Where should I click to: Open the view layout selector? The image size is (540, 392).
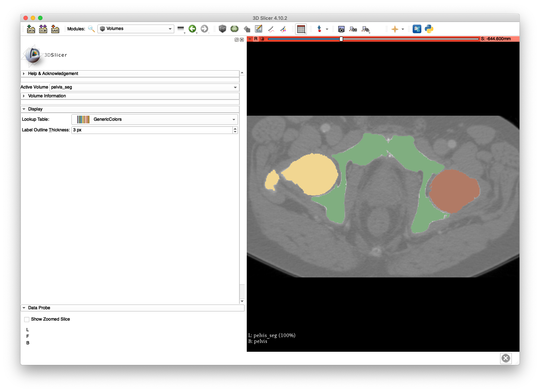[x=301, y=29]
